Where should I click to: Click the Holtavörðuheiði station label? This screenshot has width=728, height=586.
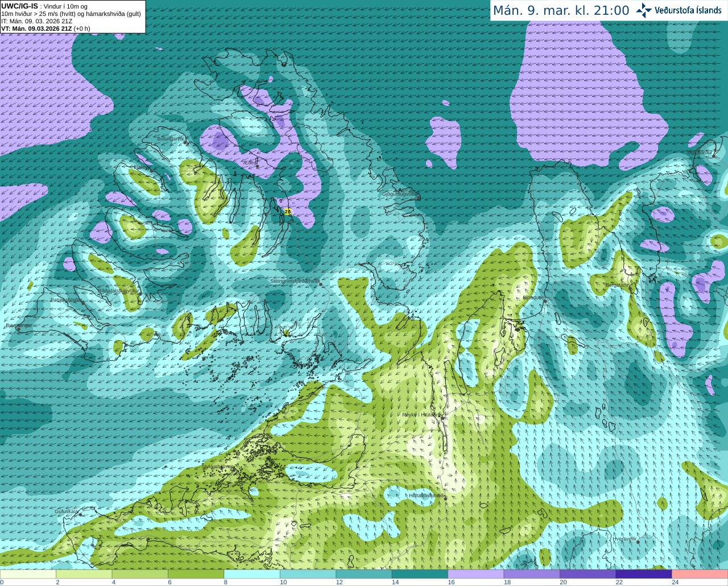point(427,496)
